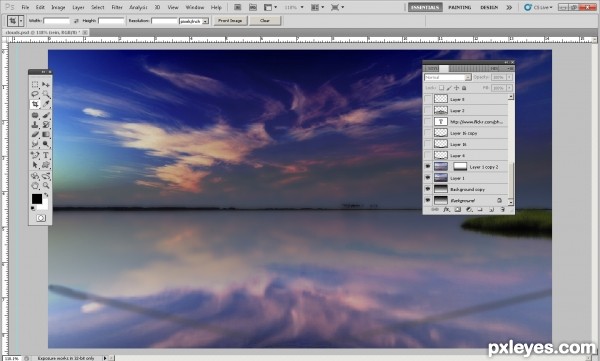600x361 pixels.
Task: Select the Gradient tool
Action: (x=46, y=134)
